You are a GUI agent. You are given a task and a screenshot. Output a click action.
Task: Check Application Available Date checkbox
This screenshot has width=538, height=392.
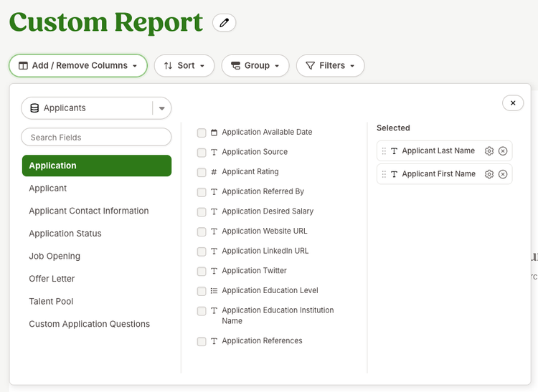(202, 133)
